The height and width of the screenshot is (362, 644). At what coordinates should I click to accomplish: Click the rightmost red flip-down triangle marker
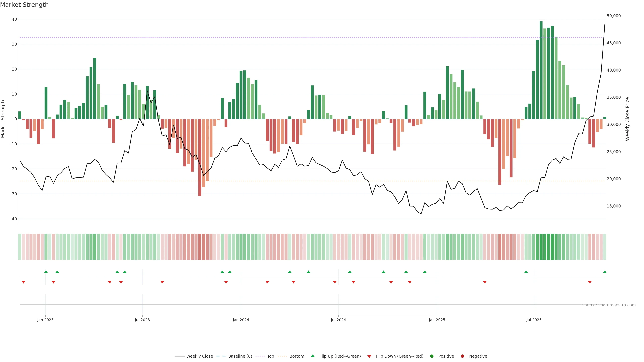pyautogui.click(x=590, y=282)
